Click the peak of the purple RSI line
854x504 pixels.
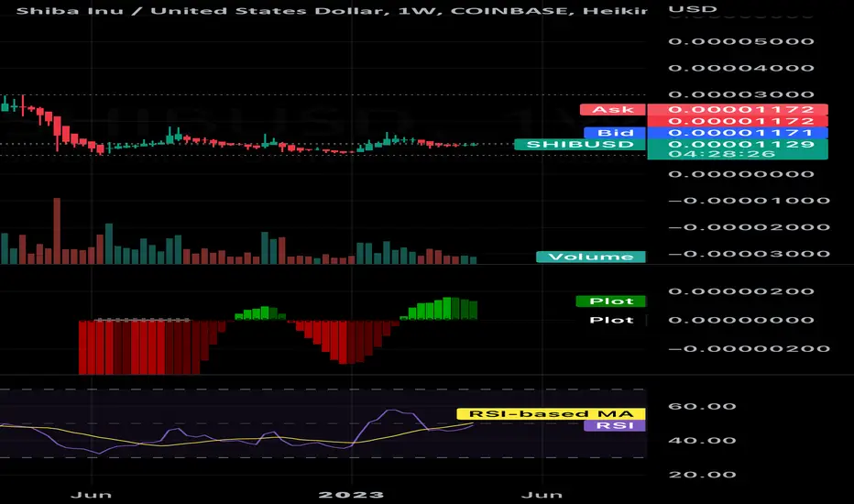tap(393, 411)
